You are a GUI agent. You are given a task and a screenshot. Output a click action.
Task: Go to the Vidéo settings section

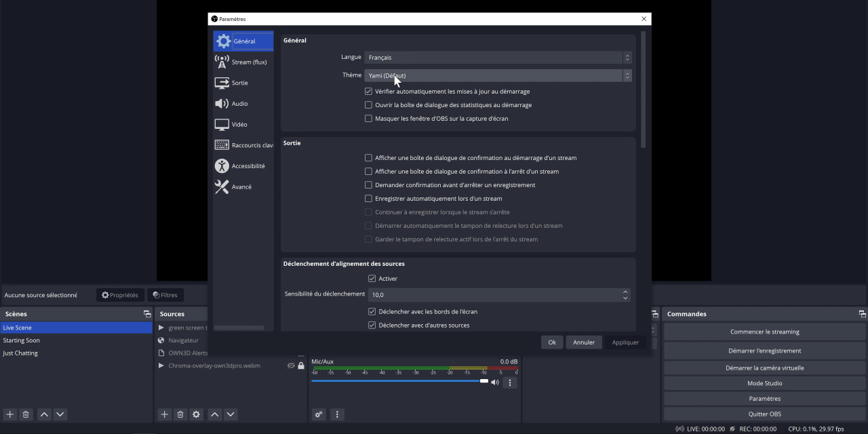click(x=239, y=125)
